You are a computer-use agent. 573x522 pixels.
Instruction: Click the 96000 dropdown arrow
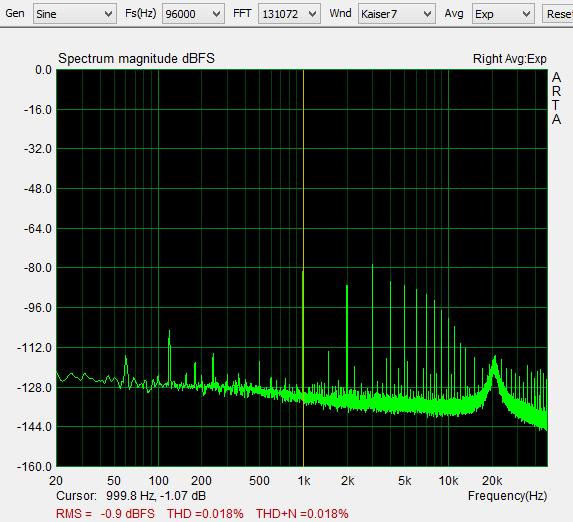(216, 14)
